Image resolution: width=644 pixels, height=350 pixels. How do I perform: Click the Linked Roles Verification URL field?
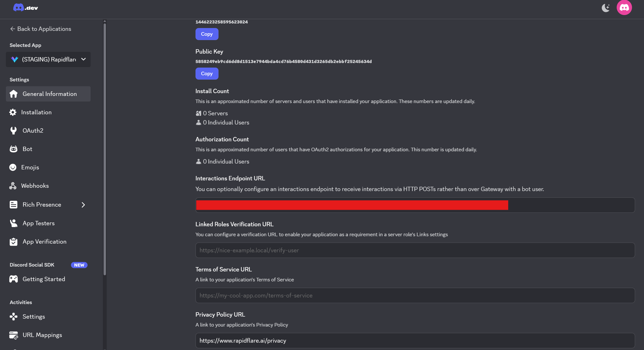tap(415, 250)
